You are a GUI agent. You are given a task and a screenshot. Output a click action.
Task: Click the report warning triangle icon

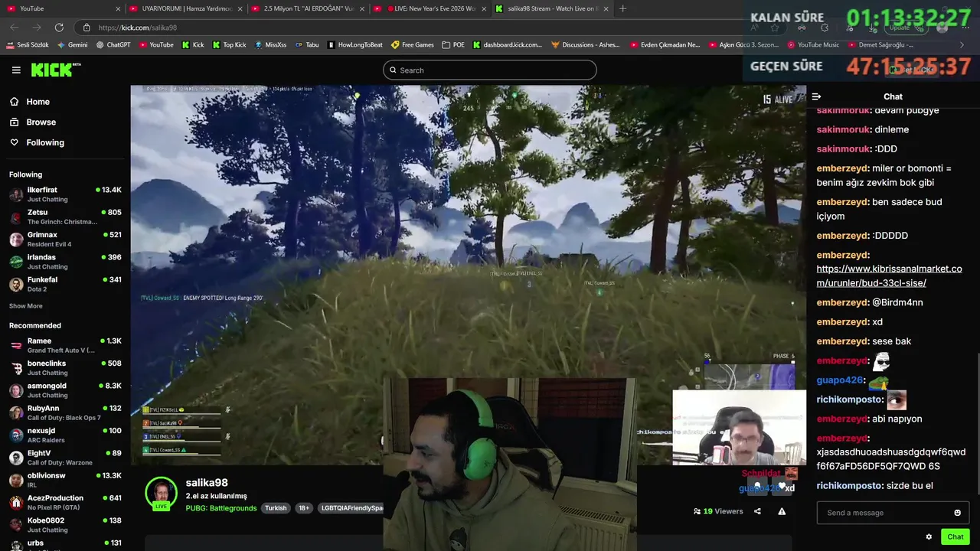782,511
